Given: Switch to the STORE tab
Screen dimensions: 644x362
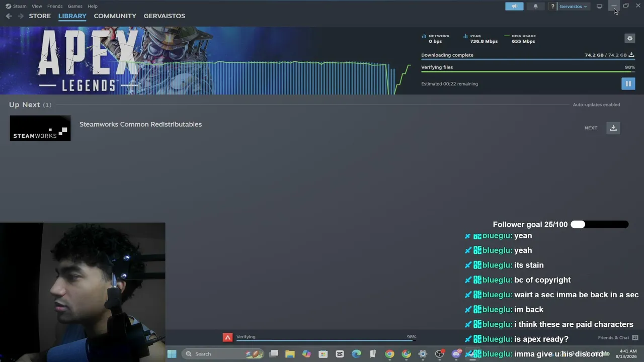Looking at the screenshot, I should click(x=40, y=16).
